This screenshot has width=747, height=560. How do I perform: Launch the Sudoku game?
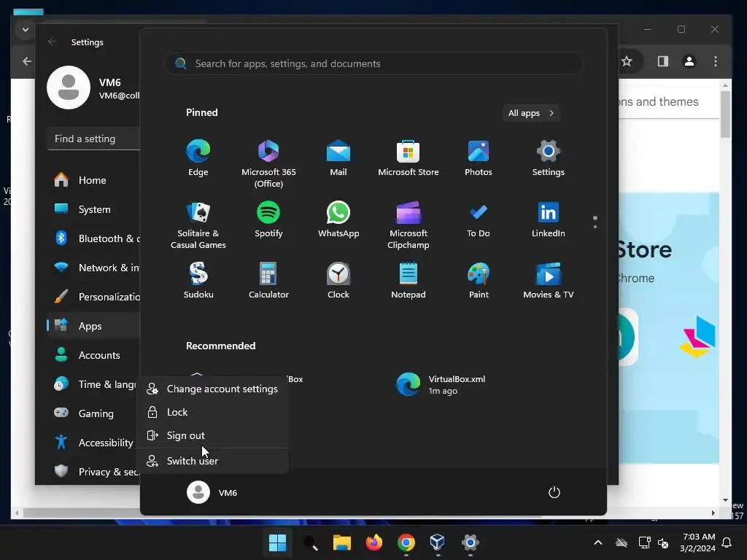(198, 281)
